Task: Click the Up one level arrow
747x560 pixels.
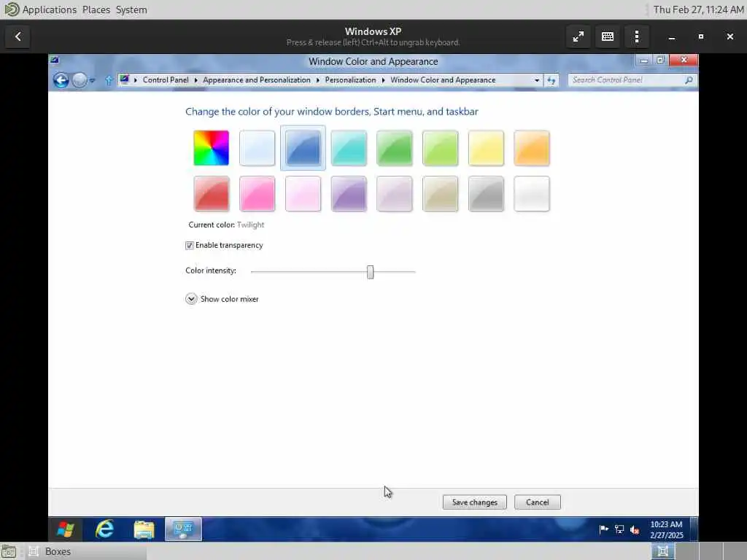Action: (109, 80)
